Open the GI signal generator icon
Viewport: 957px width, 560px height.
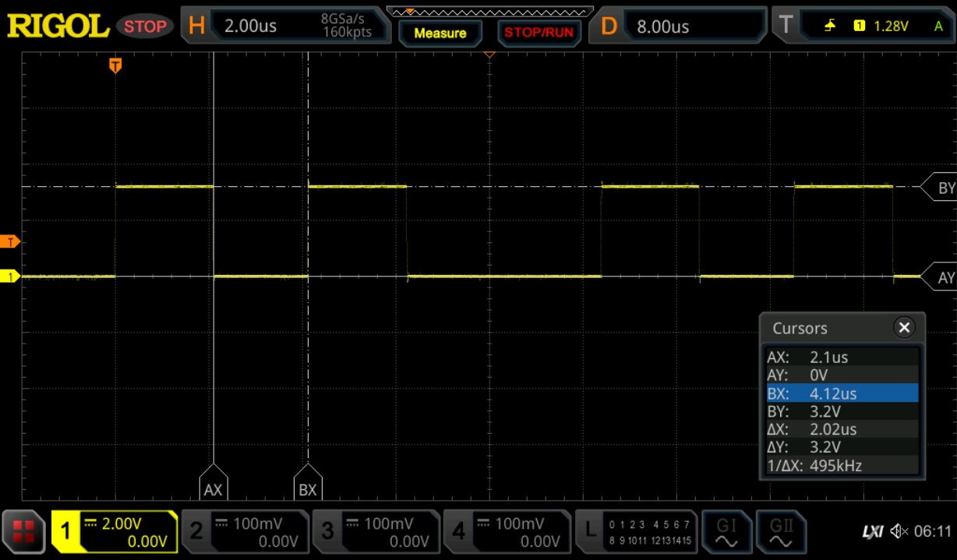726,532
